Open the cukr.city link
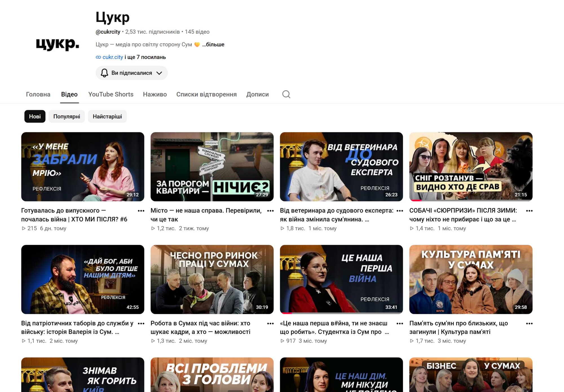The height and width of the screenshot is (392, 564). tap(113, 57)
